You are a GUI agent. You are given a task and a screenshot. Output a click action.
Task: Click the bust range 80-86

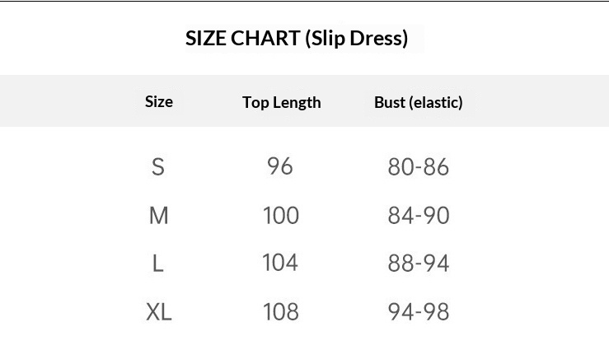click(419, 167)
